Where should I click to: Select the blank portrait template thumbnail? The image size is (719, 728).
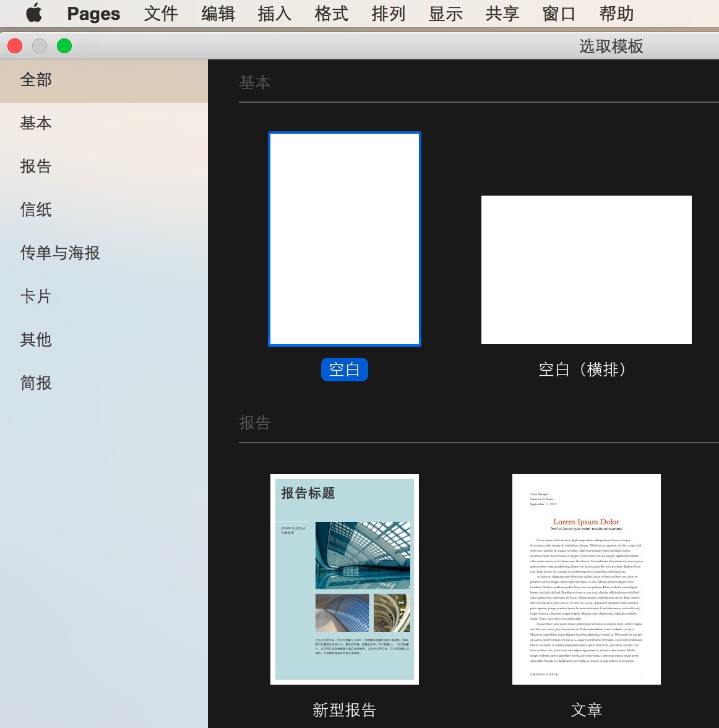[x=344, y=239]
